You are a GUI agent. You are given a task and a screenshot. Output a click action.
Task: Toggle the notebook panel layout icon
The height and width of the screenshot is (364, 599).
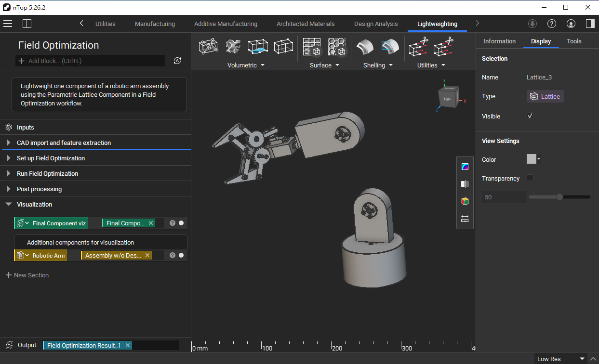[27, 24]
